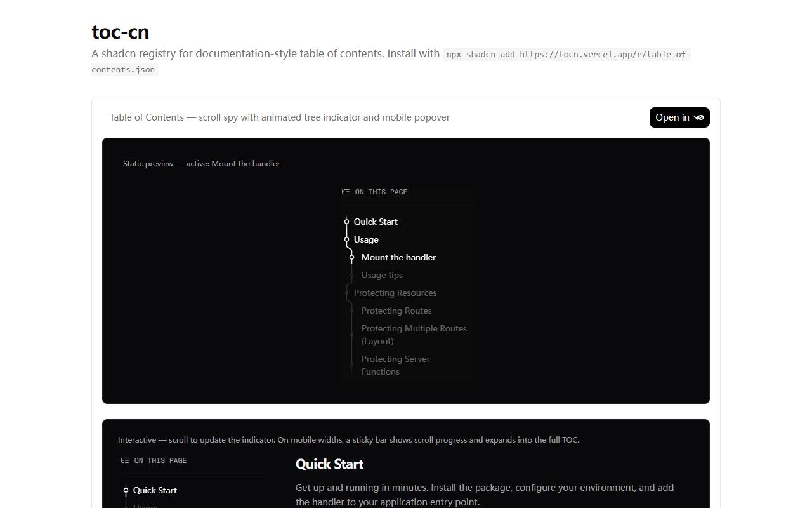Select the Mount the handler entry
This screenshot has height=508, width=812.
tap(398, 257)
